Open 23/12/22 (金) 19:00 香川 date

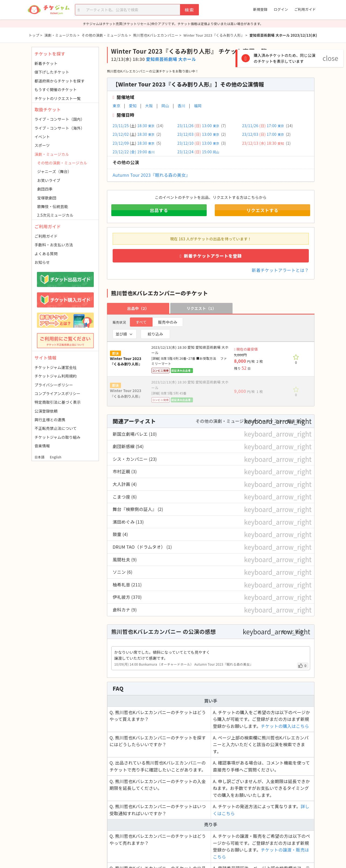pos(133,152)
